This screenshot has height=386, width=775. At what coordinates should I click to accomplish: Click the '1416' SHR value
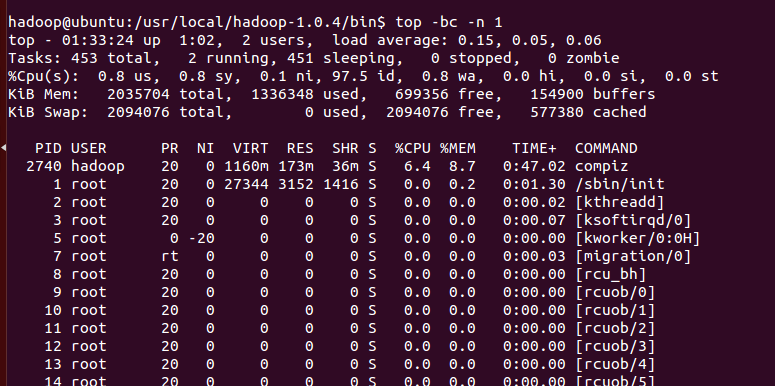coord(341,184)
